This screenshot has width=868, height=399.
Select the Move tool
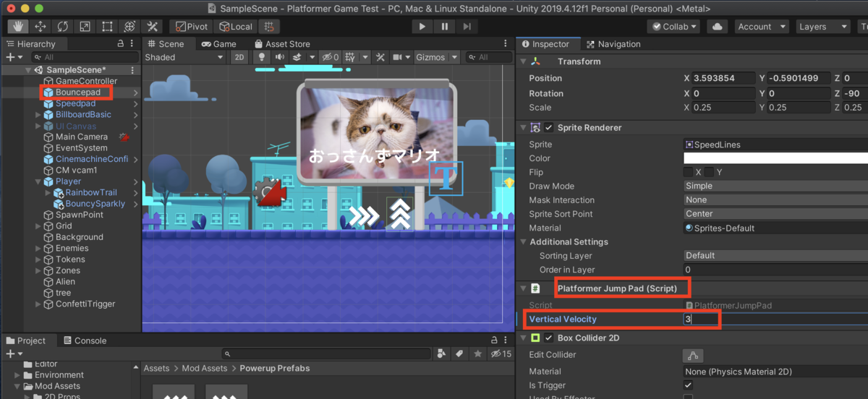(41, 27)
